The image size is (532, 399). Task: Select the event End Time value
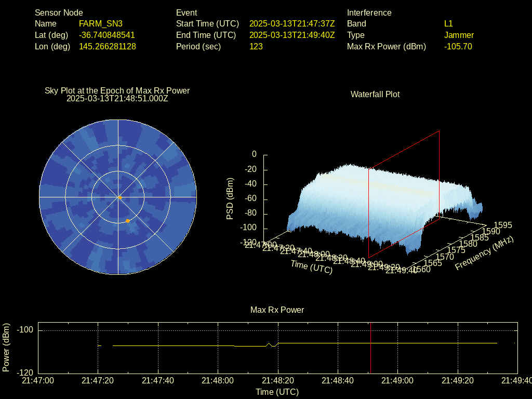point(292,35)
